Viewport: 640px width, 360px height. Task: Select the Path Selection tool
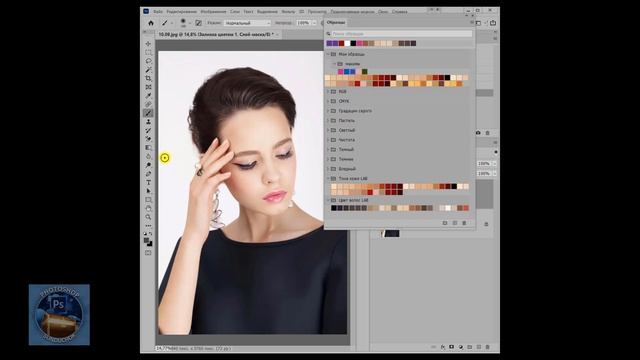[148, 191]
